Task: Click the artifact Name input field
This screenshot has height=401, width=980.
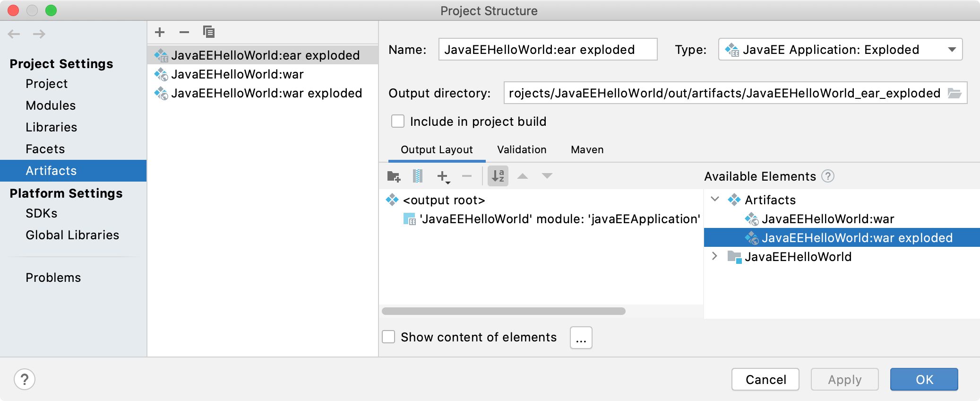Action: tap(547, 50)
